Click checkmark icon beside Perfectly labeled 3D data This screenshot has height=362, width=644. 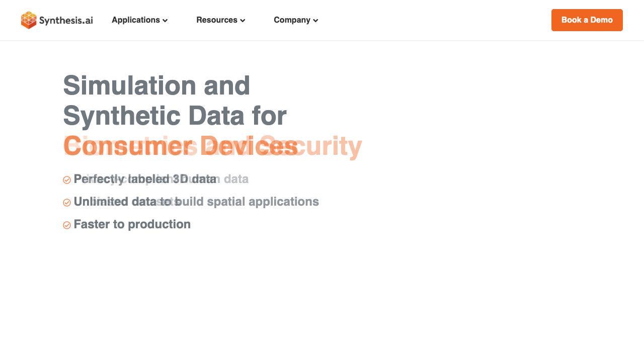[x=67, y=180]
